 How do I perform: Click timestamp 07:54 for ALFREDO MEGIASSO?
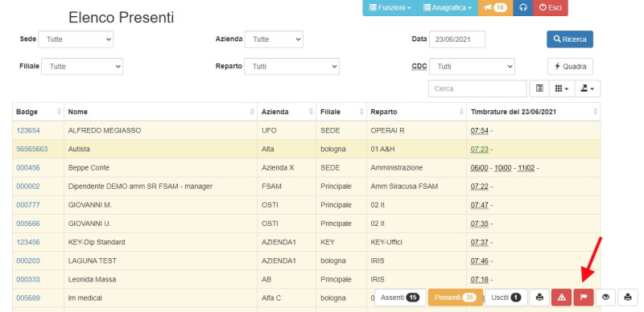coord(479,130)
